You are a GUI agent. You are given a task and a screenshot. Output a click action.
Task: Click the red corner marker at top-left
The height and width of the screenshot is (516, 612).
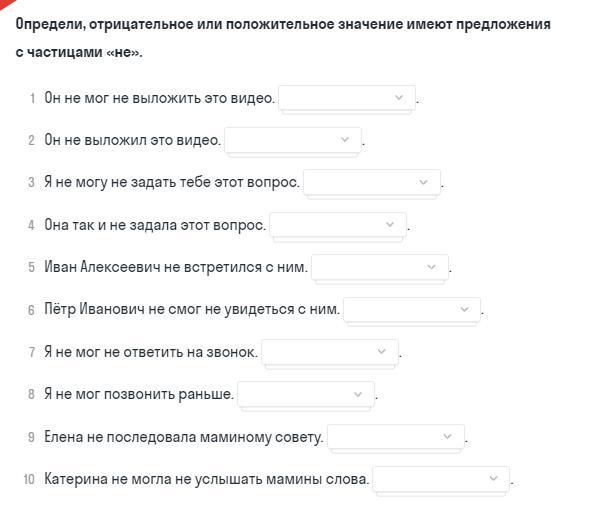coord(7,6)
